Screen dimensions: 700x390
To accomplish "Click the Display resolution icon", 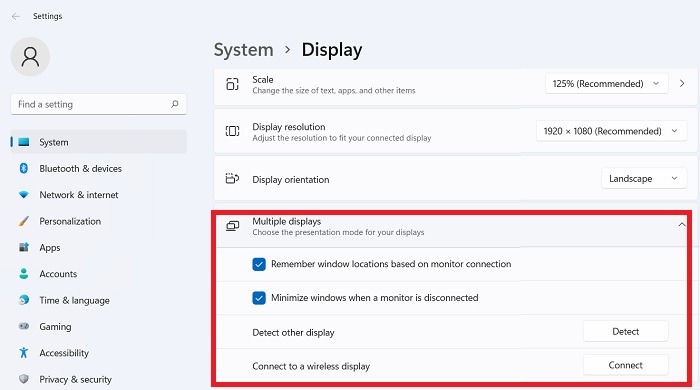I will pos(232,131).
